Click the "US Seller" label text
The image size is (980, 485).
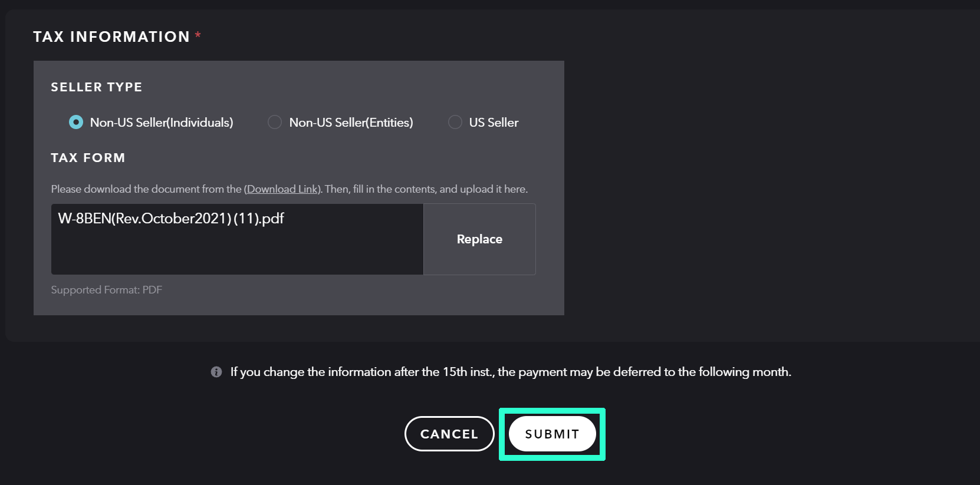point(494,123)
